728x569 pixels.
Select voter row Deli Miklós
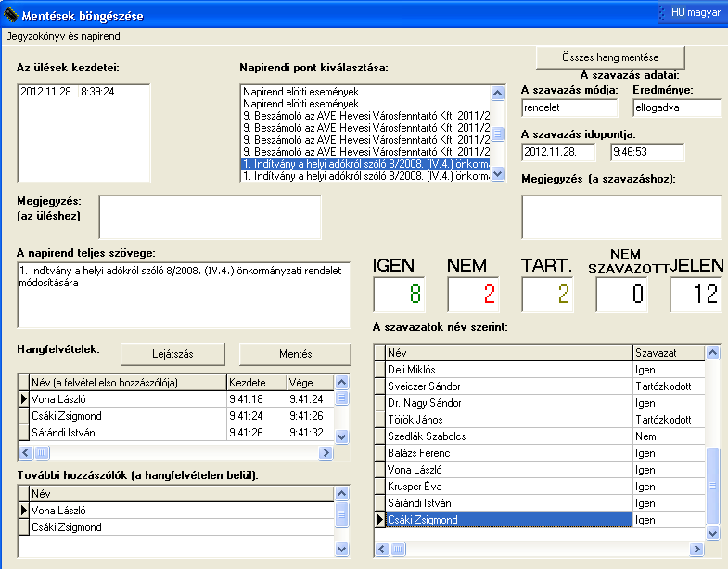point(540,370)
